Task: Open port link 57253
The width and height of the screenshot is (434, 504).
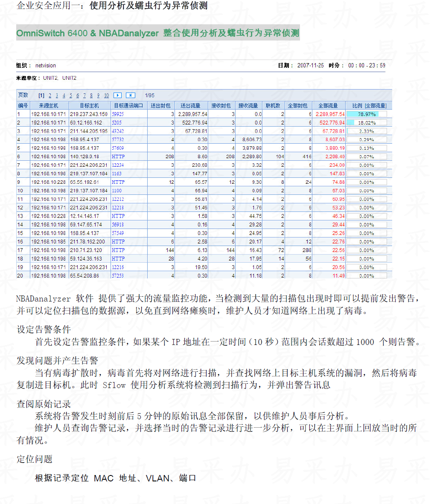Action: (x=118, y=276)
